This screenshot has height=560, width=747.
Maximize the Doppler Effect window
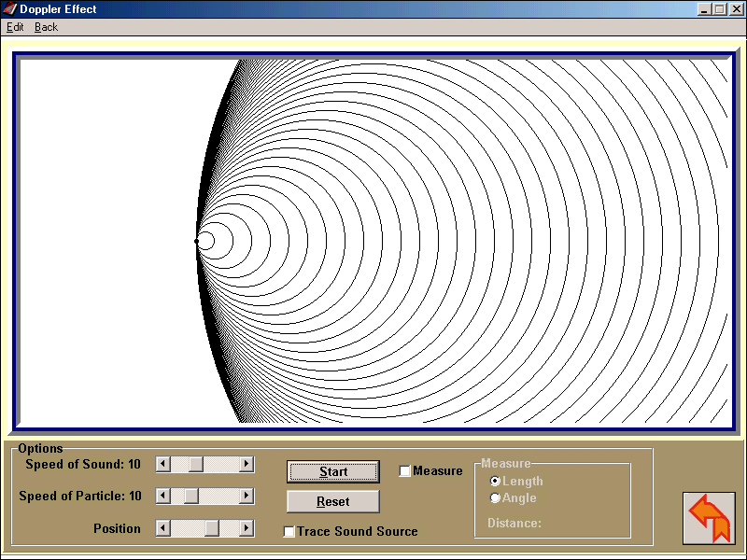pyautogui.click(x=720, y=9)
